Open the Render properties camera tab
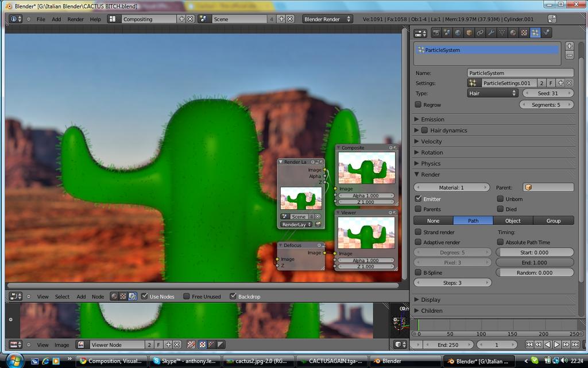 click(x=436, y=33)
